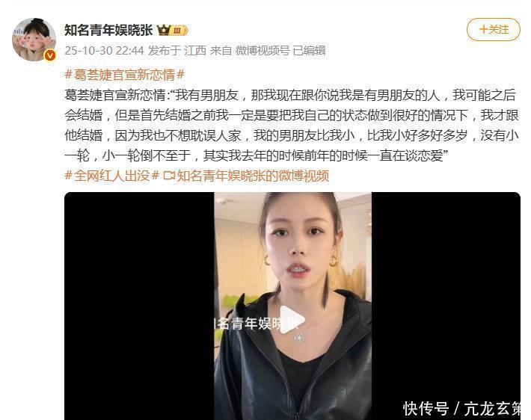The image size is (531, 420).
Task: Play the Weibo video
Action: [292, 320]
